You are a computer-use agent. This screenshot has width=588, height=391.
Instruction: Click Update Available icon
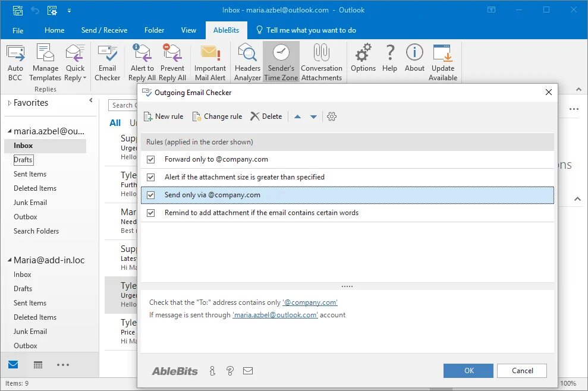[443, 62]
